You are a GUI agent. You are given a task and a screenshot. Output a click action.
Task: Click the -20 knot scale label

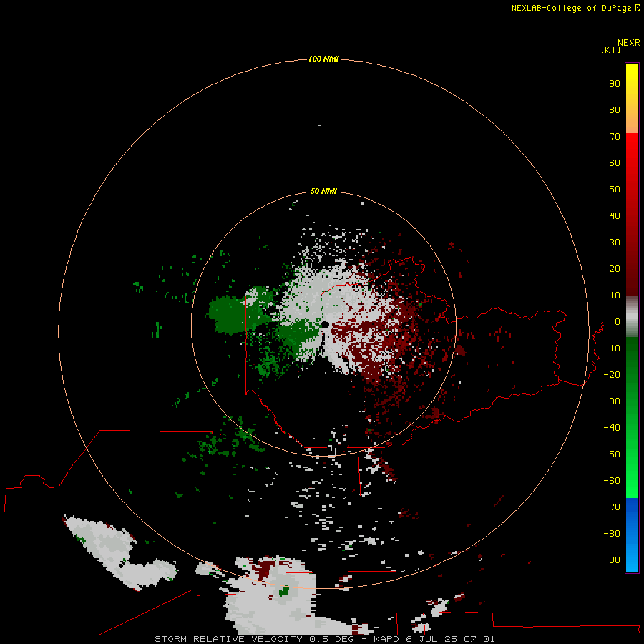coord(612,374)
